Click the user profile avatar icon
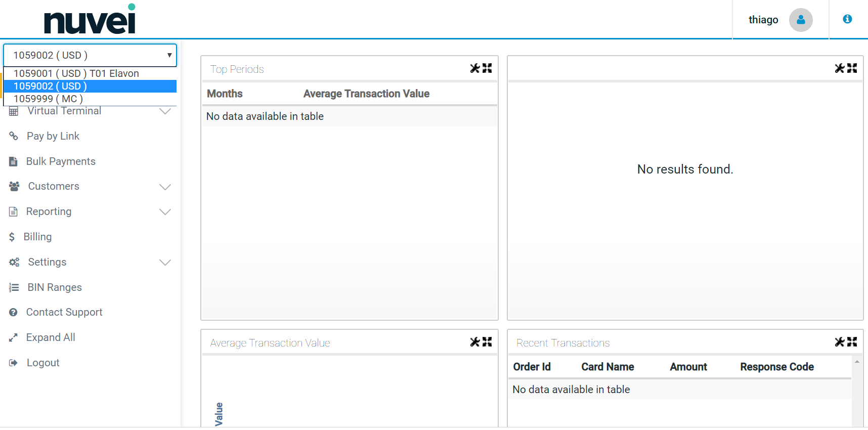The image size is (868, 430). tap(800, 20)
